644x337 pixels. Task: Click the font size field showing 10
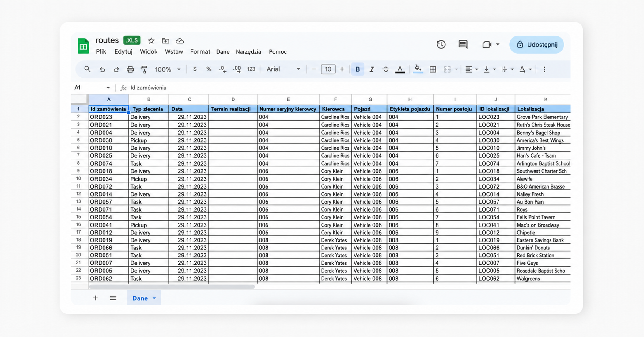click(328, 69)
